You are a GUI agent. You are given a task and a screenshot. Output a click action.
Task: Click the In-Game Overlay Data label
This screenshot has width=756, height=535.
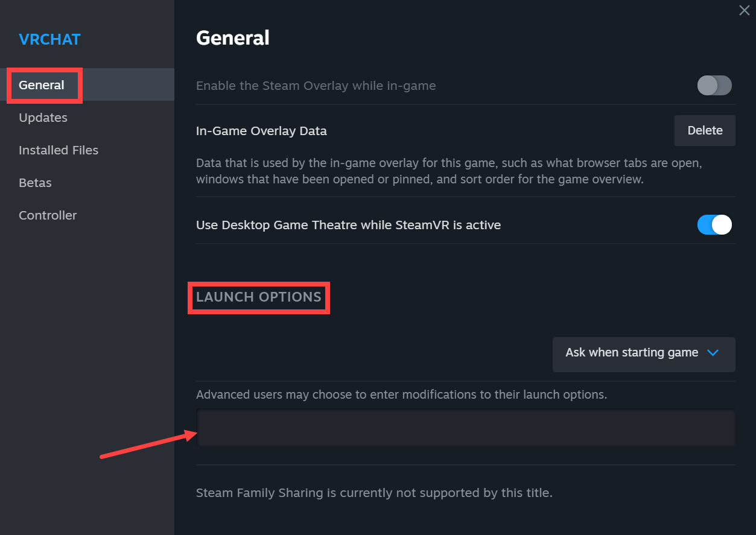click(x=261, y=130)
